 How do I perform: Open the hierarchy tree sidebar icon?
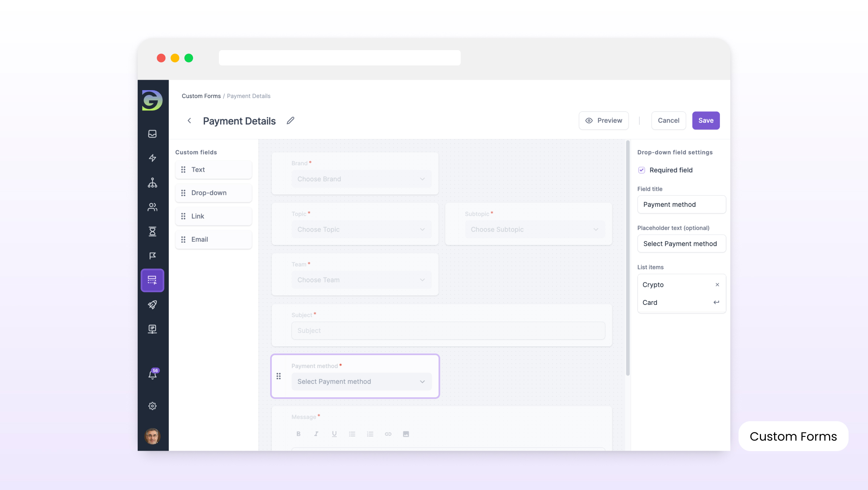point(152,183)
